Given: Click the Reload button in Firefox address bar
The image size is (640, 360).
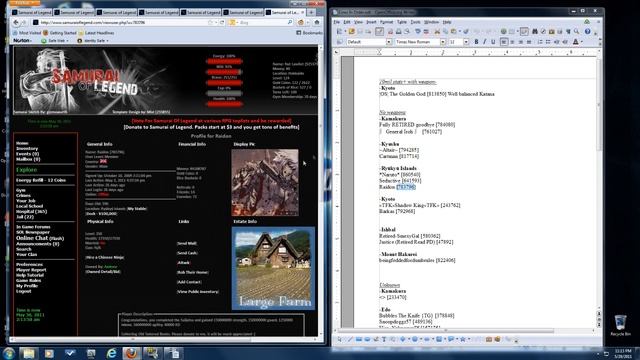Looking at the screenshot, I should pos(222,22).
